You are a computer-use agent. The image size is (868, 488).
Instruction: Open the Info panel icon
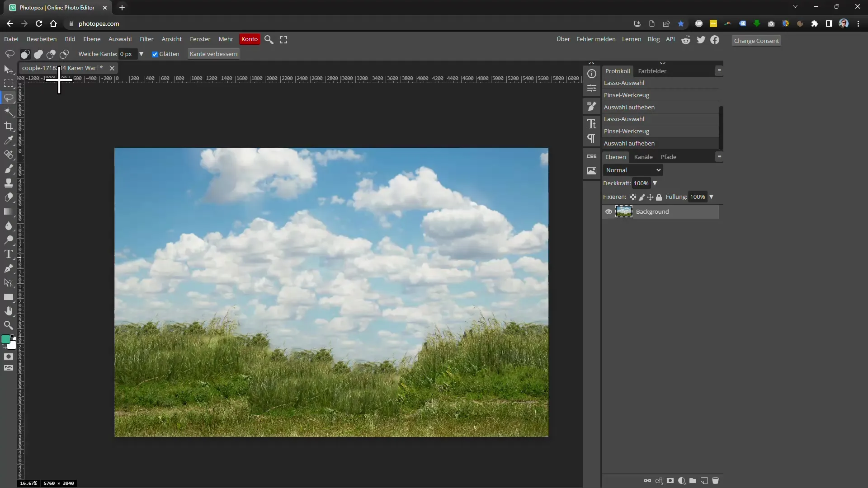[592, 74]
